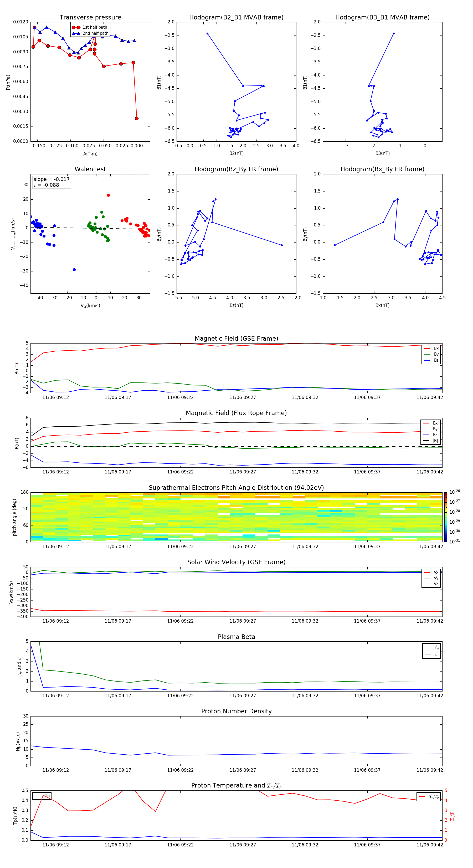473x868 pixels.
Task: Click the Suprathermal Electrons Pitch Angle Distribution title
Action: 236,488
